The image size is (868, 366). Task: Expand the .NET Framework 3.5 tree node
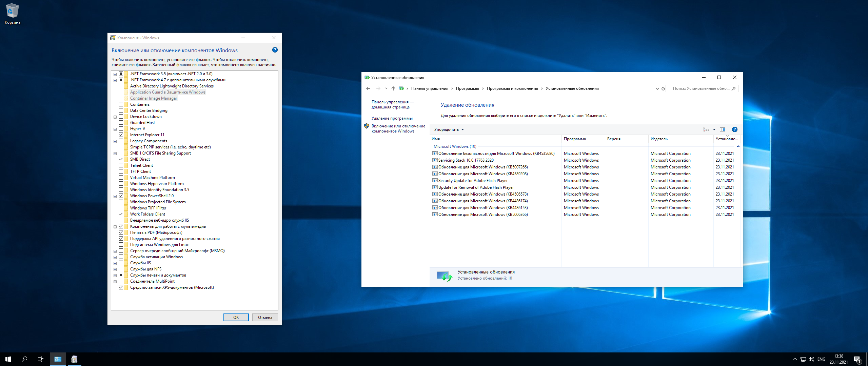(115, 74)
